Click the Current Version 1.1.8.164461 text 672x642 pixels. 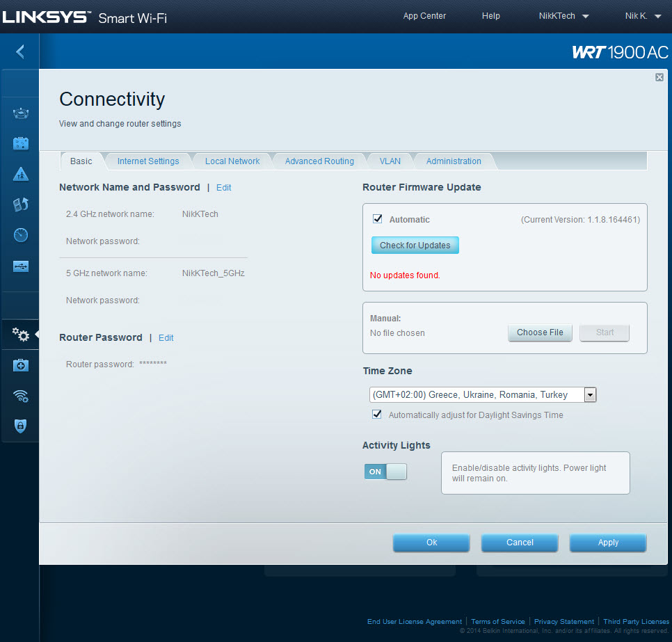point(580,219)
